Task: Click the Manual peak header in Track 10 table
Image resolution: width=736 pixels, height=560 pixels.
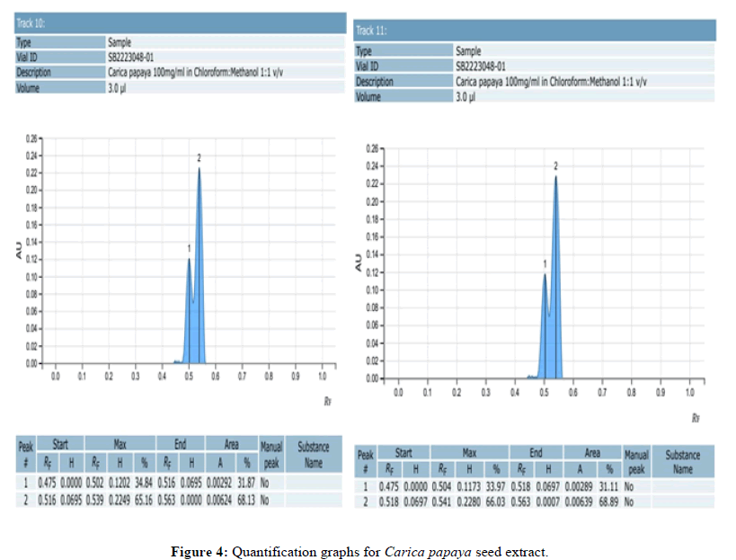Action: pyautogui.click(x=271, y=454)
